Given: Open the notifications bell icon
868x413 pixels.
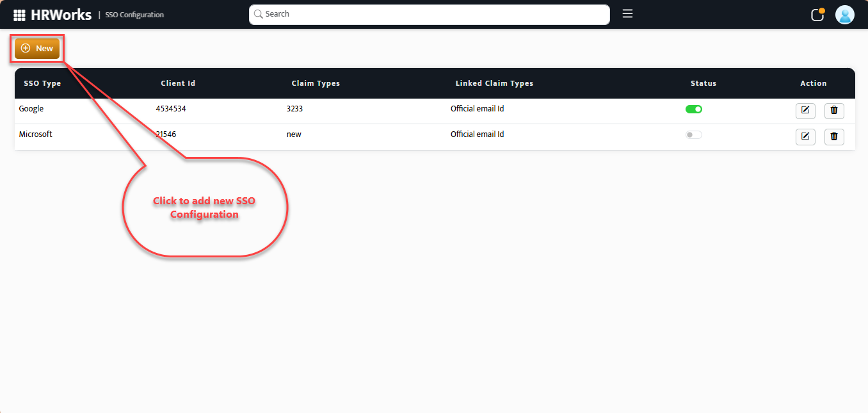Looking at the screenshot, I should coord(817,14).
